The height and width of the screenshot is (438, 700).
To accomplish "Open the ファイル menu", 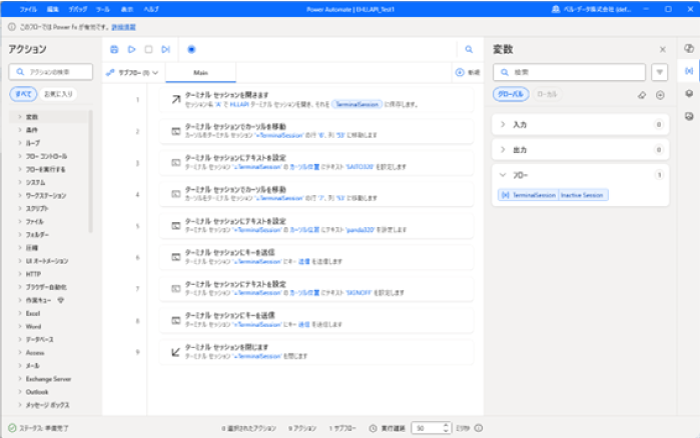I will [29, 8].
